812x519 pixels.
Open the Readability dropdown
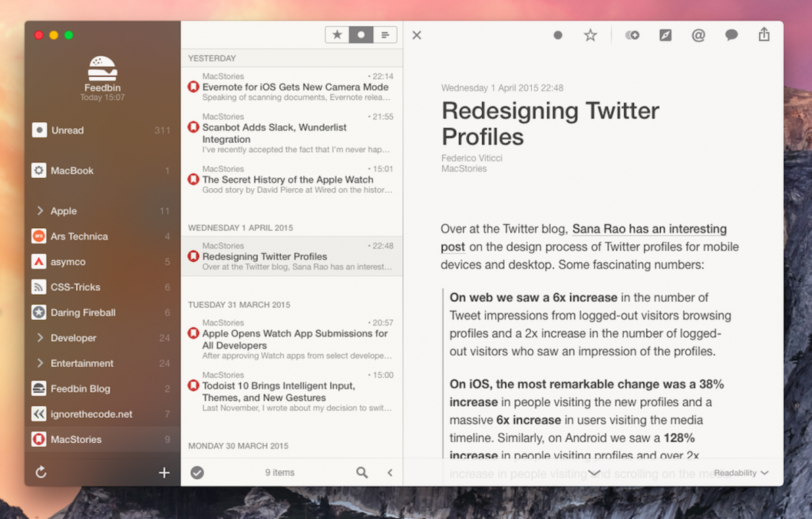(740, 473)
